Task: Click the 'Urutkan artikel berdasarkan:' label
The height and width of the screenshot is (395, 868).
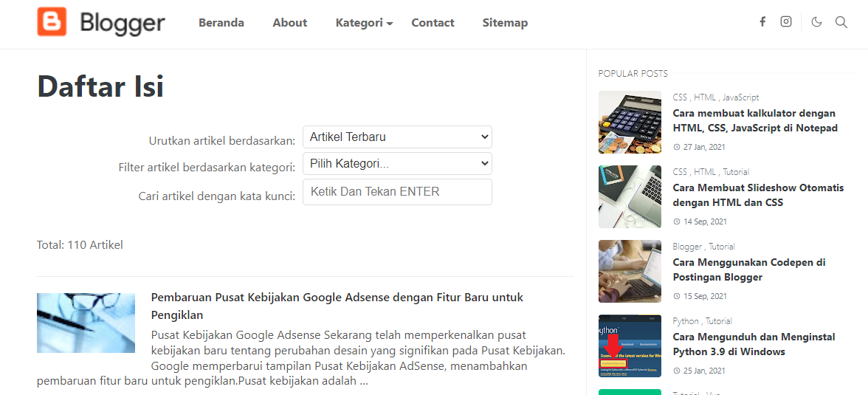Action: pyautogui.click(x=222, y=141)
